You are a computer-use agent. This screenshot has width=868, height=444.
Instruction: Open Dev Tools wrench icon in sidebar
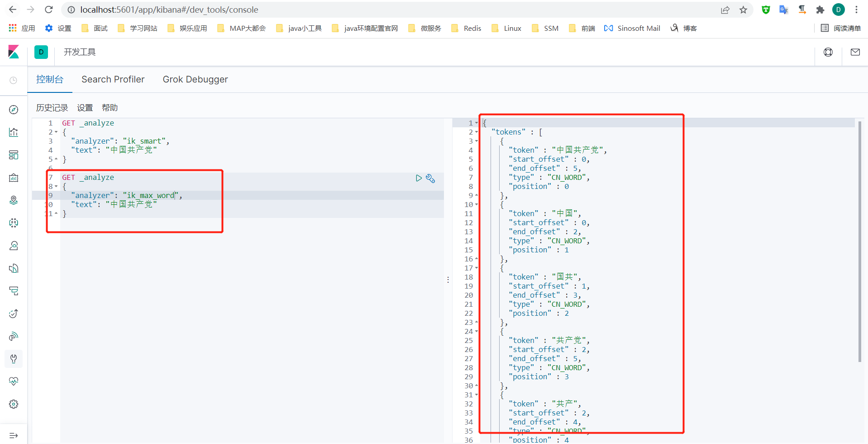click(14, 359)
